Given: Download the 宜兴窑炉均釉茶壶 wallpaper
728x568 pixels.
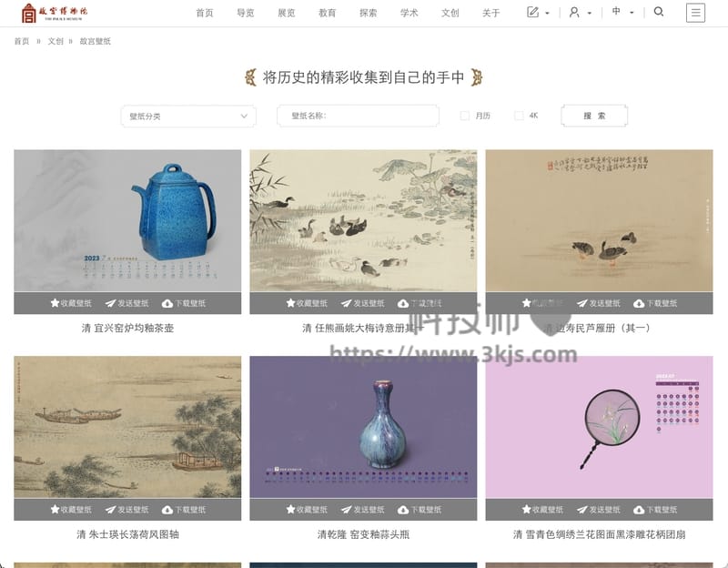Looking at the screenshot, I should point(184,303).
